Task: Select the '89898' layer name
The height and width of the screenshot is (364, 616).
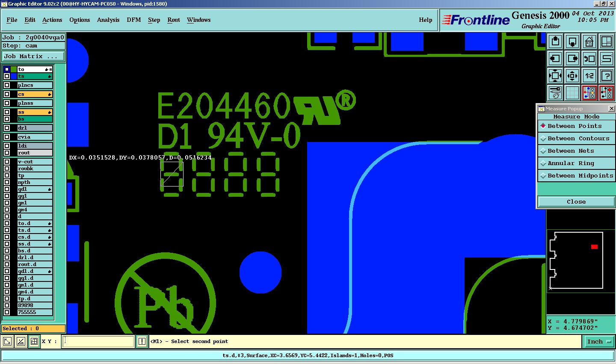Action: tap(35, 305)
